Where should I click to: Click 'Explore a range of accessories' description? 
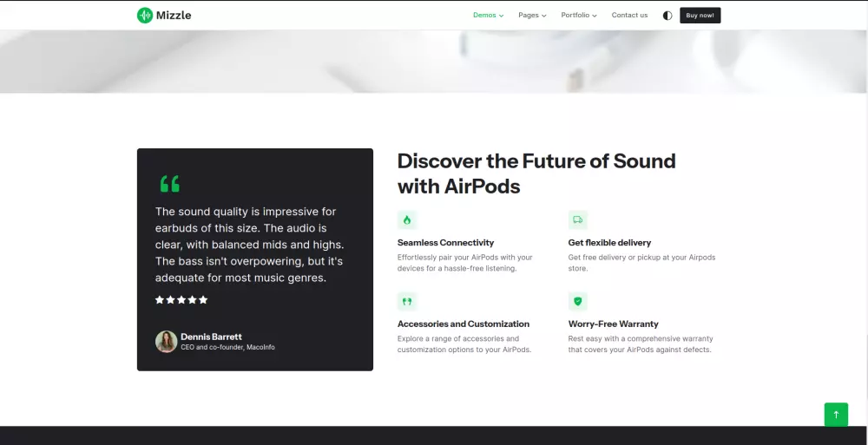pyautogui.click(x=464, y=344)
